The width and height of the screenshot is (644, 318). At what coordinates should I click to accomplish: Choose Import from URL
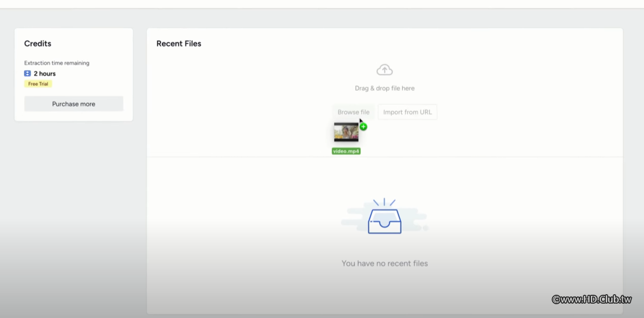click(x=407, y=112)
